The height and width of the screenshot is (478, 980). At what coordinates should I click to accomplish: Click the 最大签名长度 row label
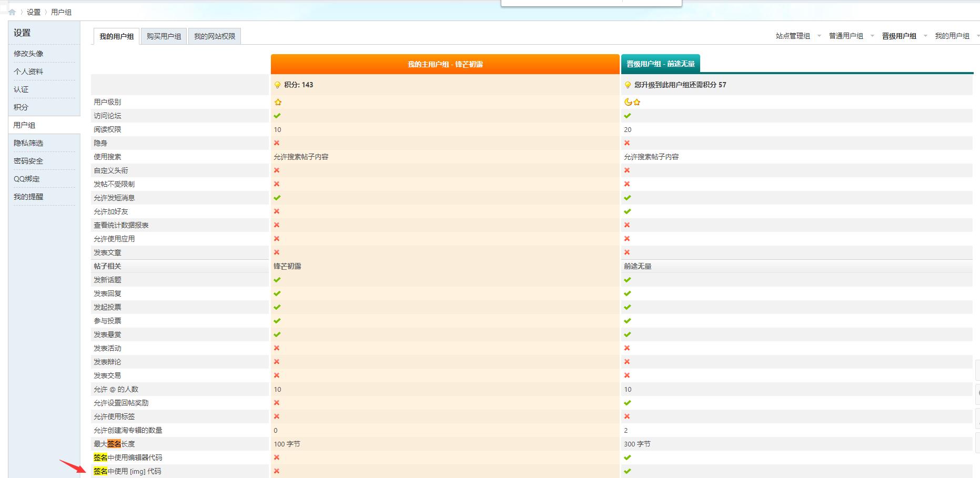click(114, 444)
